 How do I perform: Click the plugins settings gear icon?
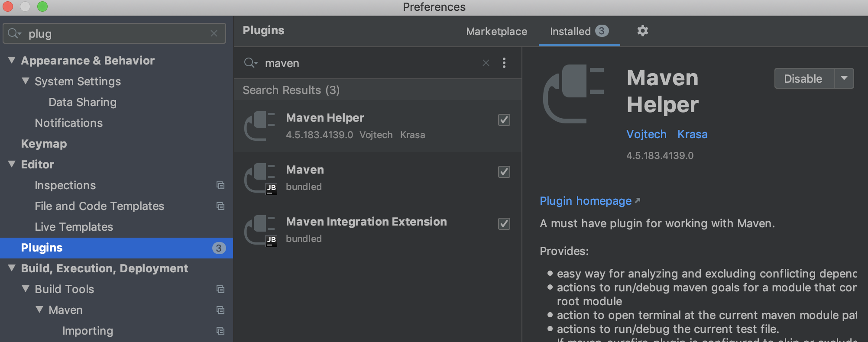[x=642, y=31]
